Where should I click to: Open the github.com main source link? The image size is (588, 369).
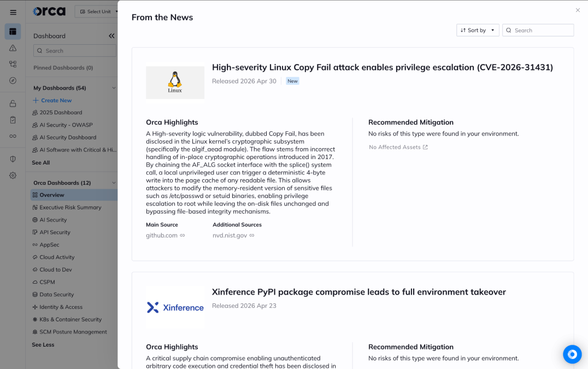(x=161, y=235)
